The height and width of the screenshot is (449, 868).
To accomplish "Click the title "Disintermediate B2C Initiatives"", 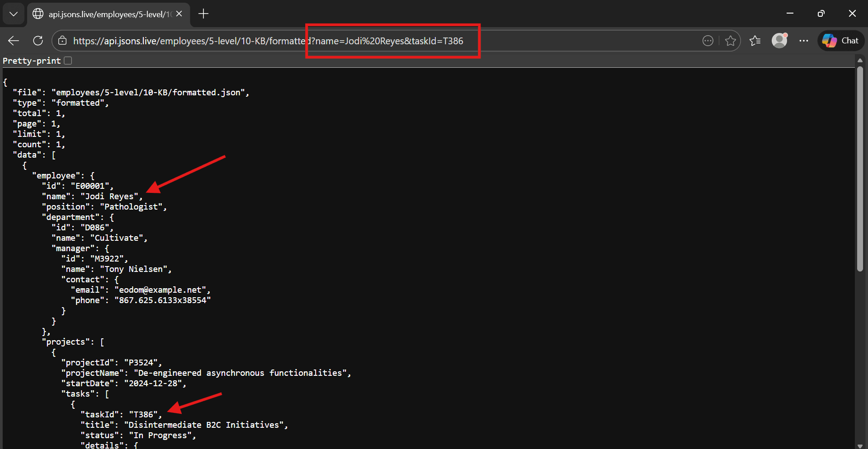I will pyautogui.click(x=204, y=425).
